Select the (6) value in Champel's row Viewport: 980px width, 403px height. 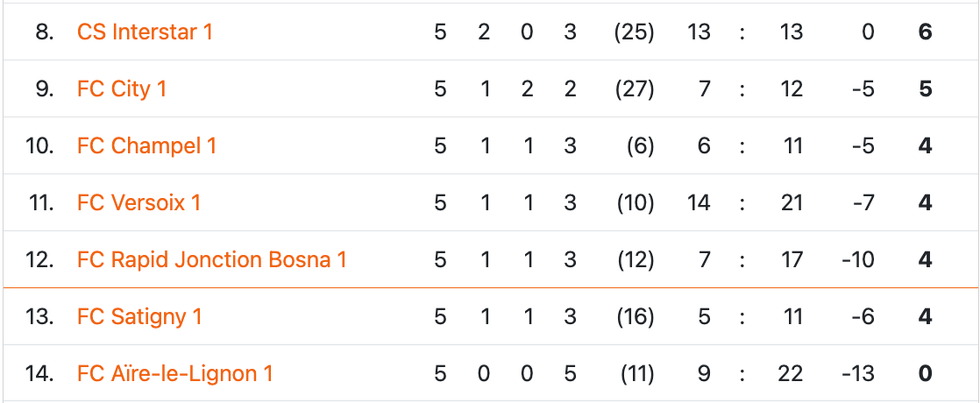click(640, 146)
